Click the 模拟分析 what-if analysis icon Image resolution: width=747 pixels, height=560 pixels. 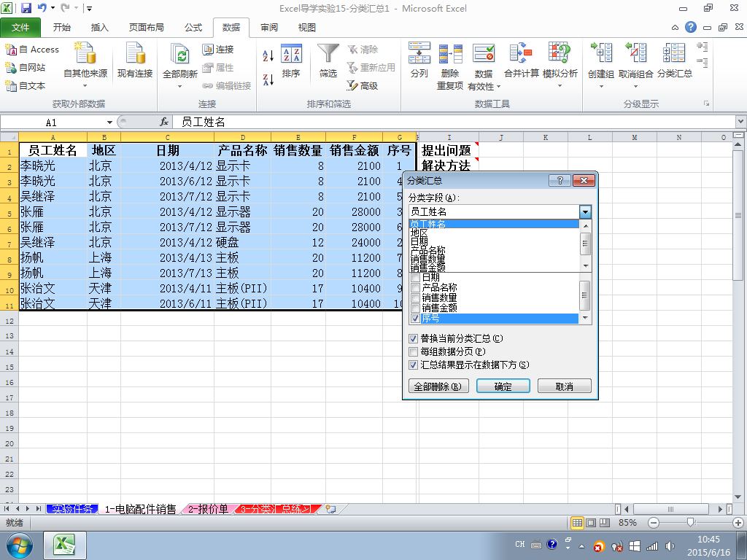(x=560, y=52)
